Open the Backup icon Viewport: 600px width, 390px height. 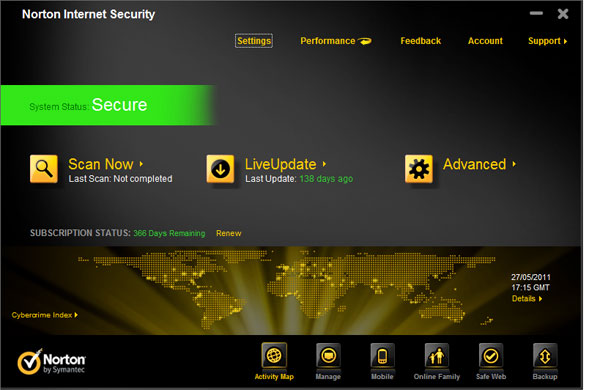coord(545,356)
